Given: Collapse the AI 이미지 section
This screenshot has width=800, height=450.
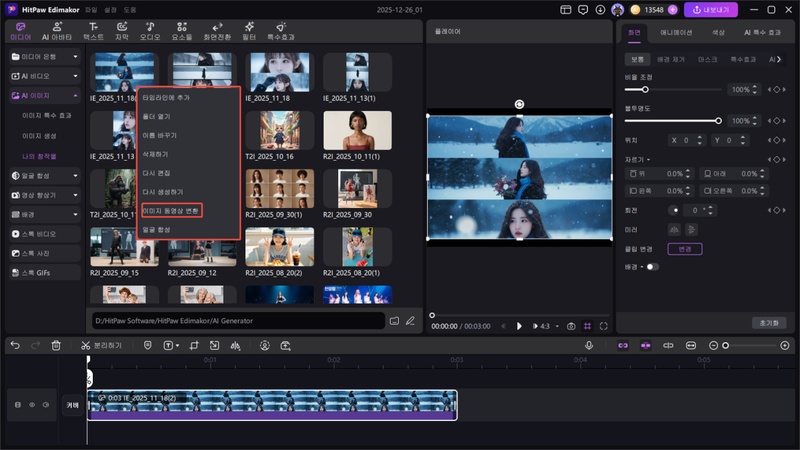Looking at the screenshot, I should (41, 96).
